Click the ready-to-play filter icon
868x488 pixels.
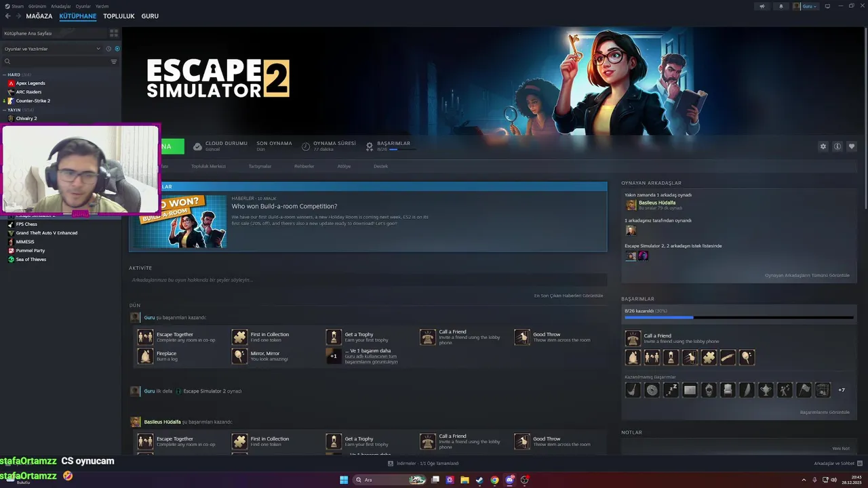coord(117,49)
